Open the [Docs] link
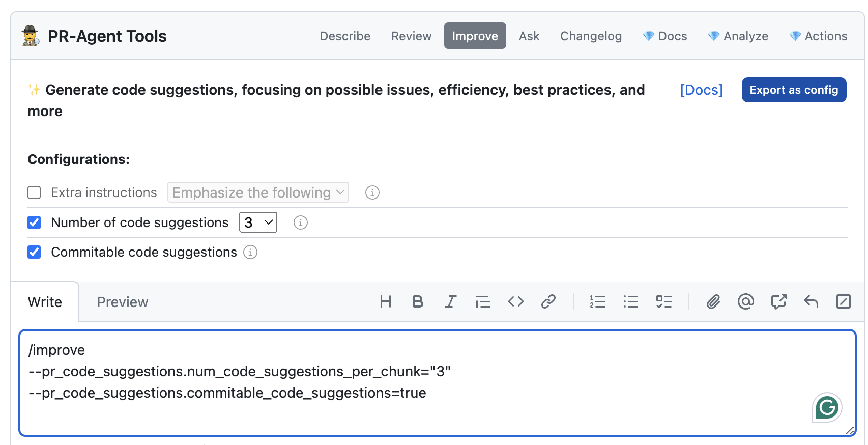The image size is (868, 445). (x=701, y=90)
